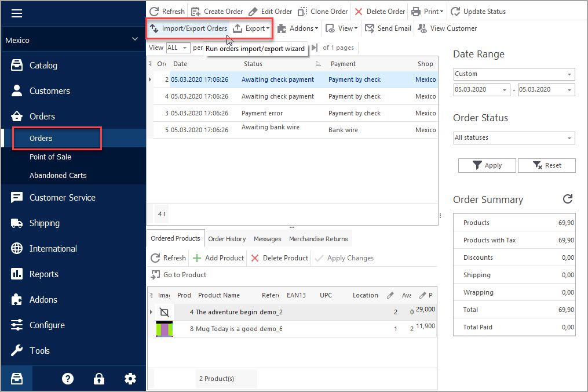
Task: Open the hamburger menu icon
Action: pos(16,14)
